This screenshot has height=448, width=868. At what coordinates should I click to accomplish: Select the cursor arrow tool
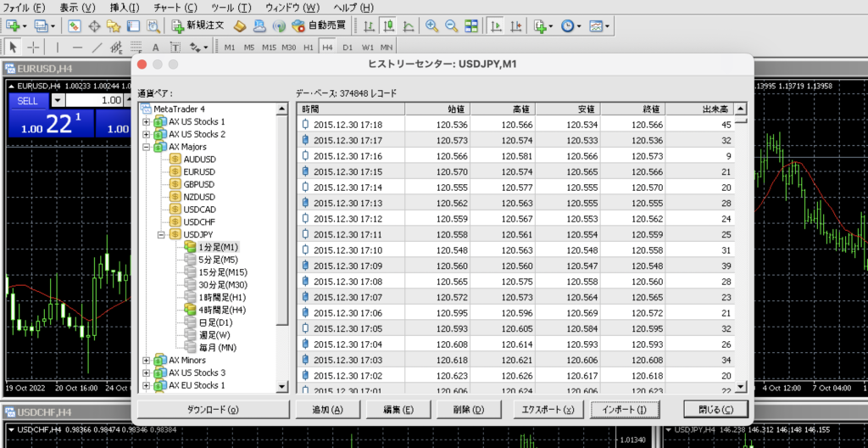click(14, 48)
